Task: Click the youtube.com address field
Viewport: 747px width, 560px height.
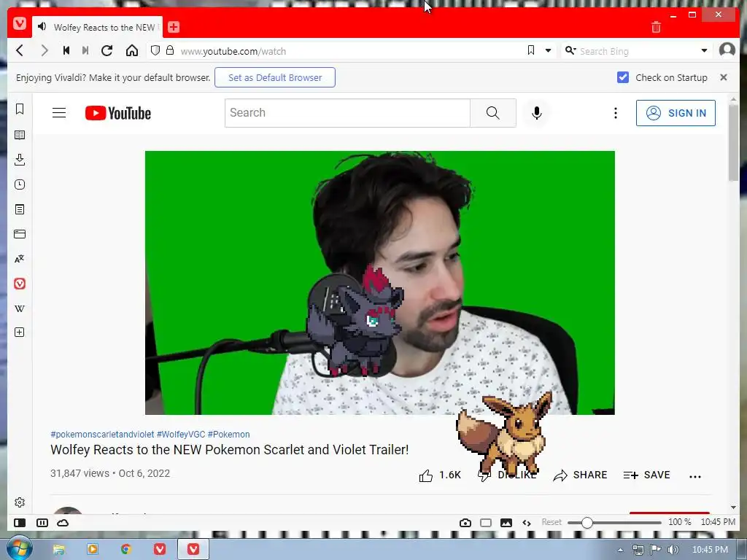Action: point(350,51)
